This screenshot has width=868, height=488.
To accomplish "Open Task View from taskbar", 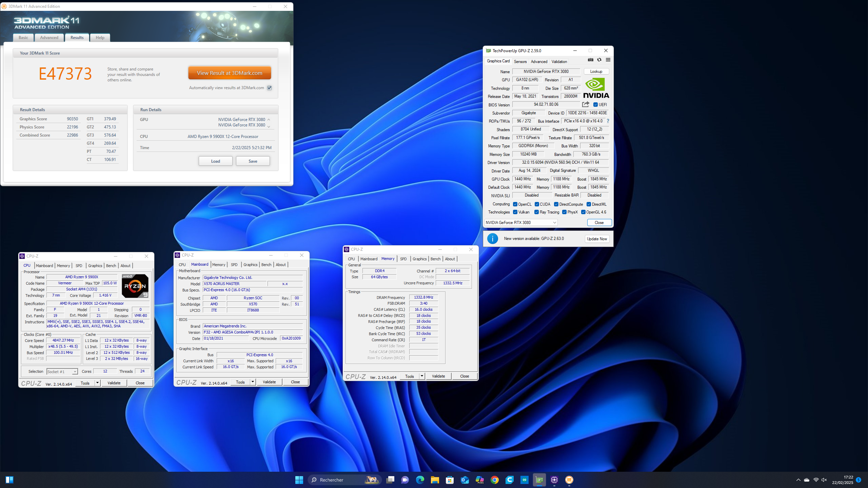I will (390, 480).
